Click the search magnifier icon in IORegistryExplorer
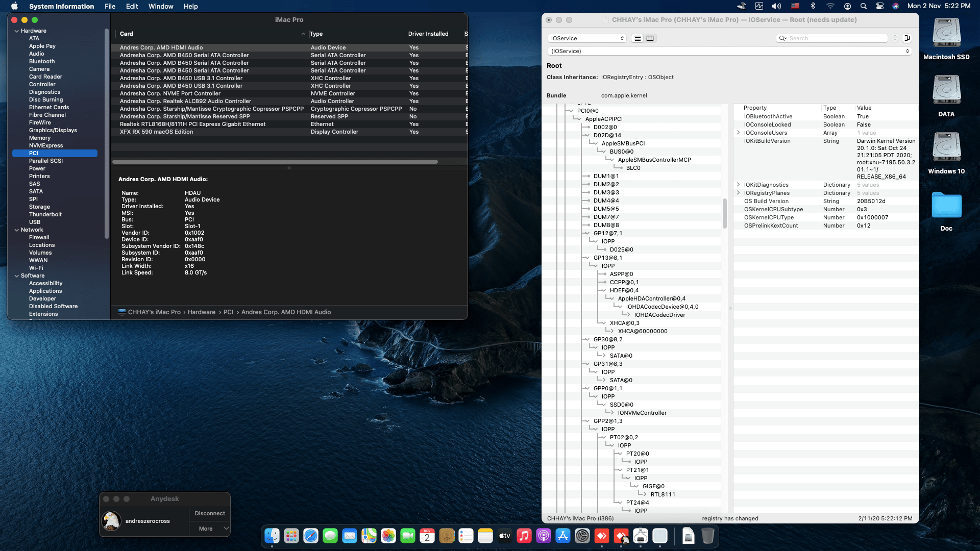 [783, 38]
